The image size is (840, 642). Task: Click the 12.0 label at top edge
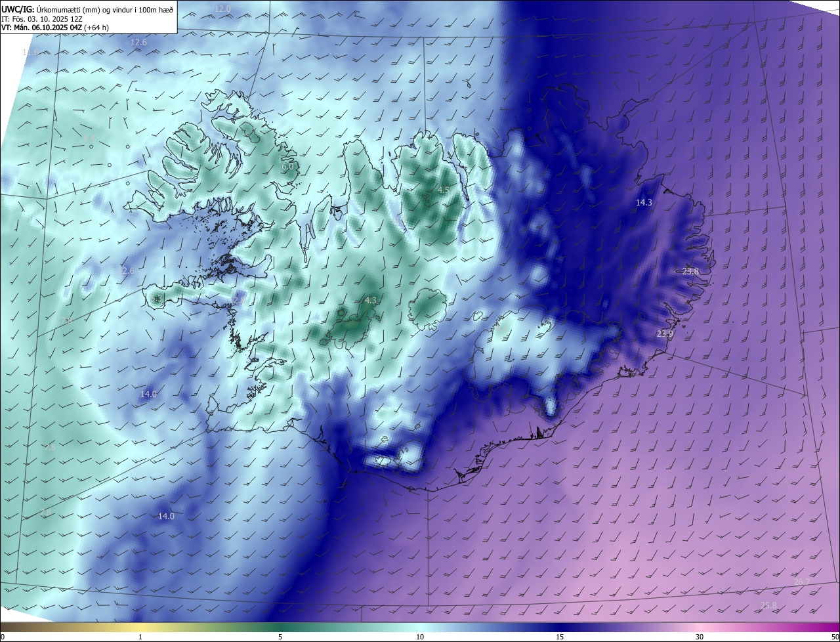click(222, 9)
